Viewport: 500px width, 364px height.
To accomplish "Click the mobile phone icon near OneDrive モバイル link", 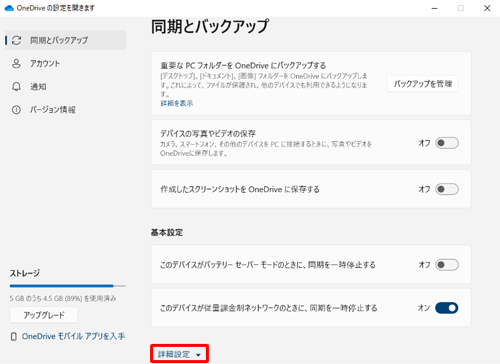I will point(14,337).
